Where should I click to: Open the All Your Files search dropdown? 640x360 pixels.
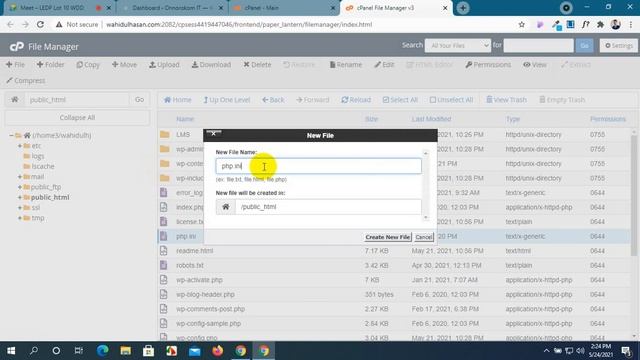(458, 45)
